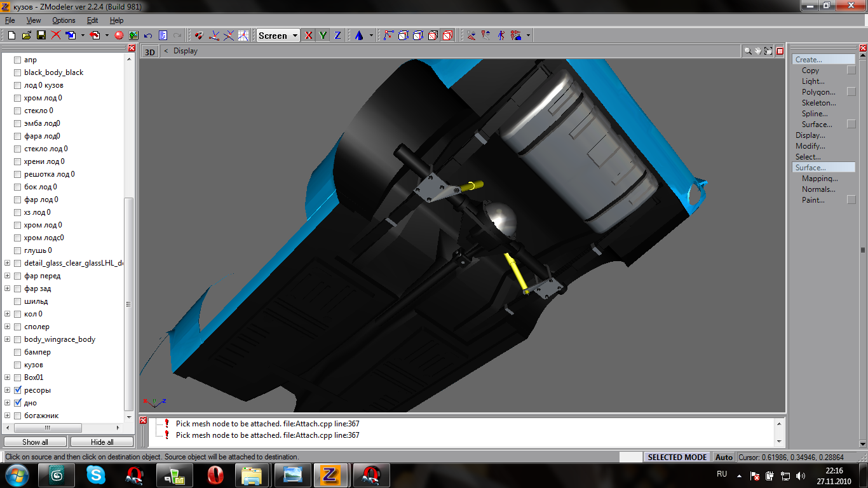
Task: Click the red sphere materials icon
Action: (119, 36)
